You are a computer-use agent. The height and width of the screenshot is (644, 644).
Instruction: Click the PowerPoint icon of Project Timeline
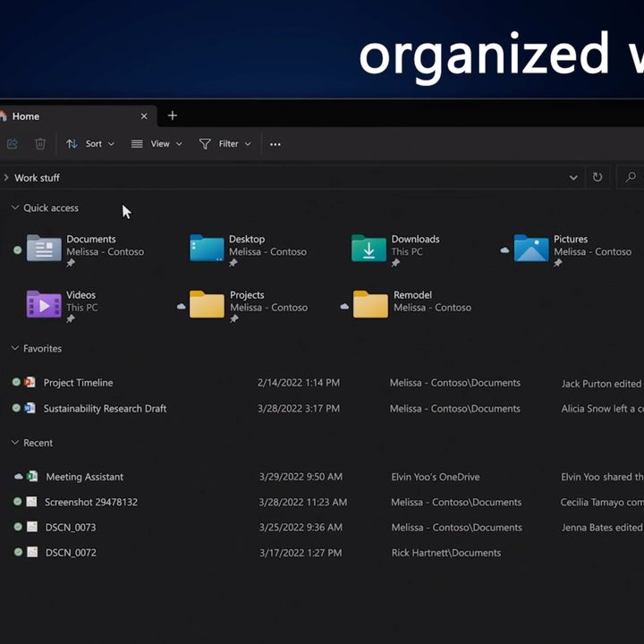(x=30, y=383)
